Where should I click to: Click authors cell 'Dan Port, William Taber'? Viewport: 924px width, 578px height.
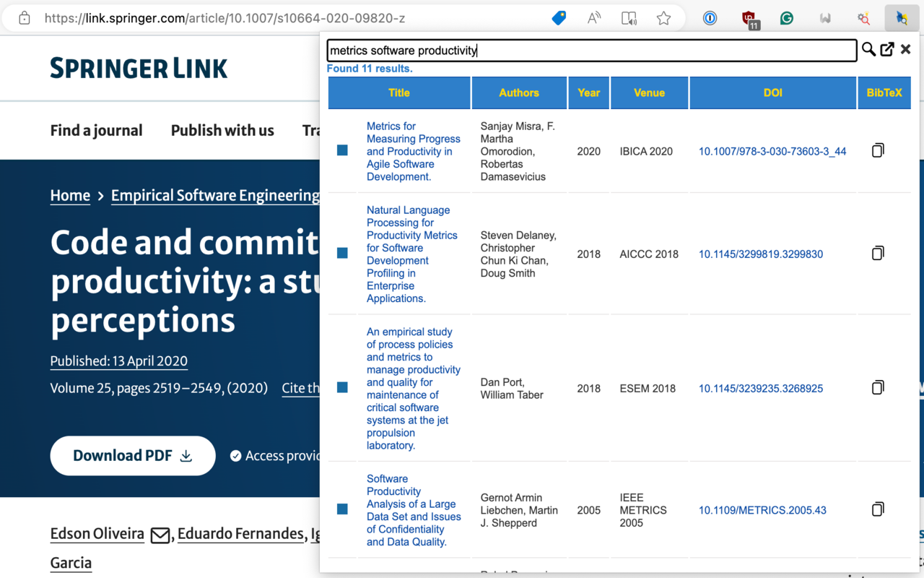[513, 388]
